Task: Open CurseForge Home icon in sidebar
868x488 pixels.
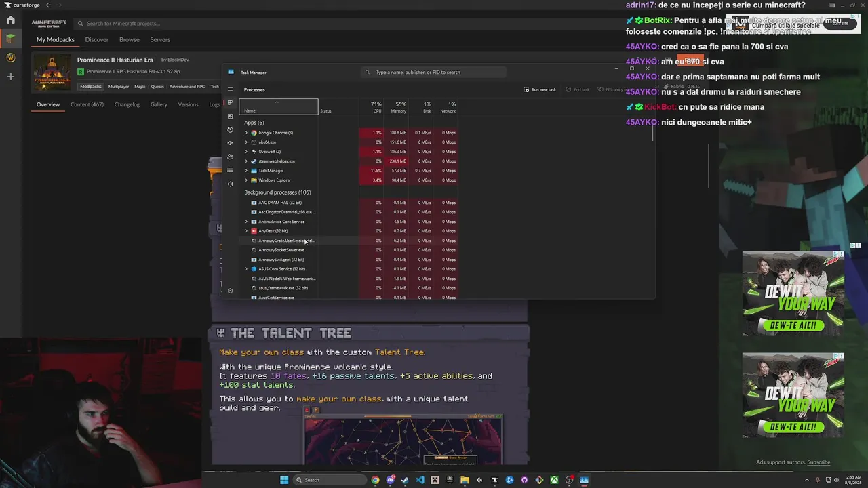Action: (11, 20)
